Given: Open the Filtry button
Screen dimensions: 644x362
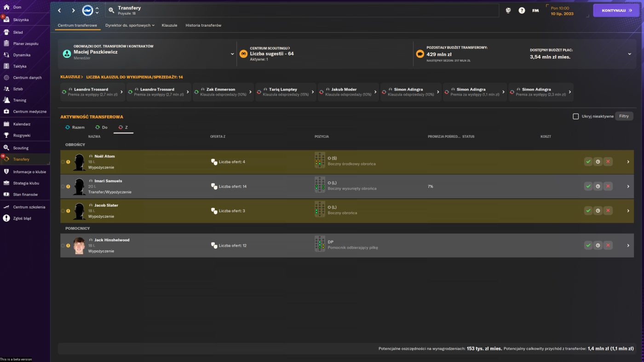Looking at the screenshot, I should pyautogui.click(x=624, y=116).
